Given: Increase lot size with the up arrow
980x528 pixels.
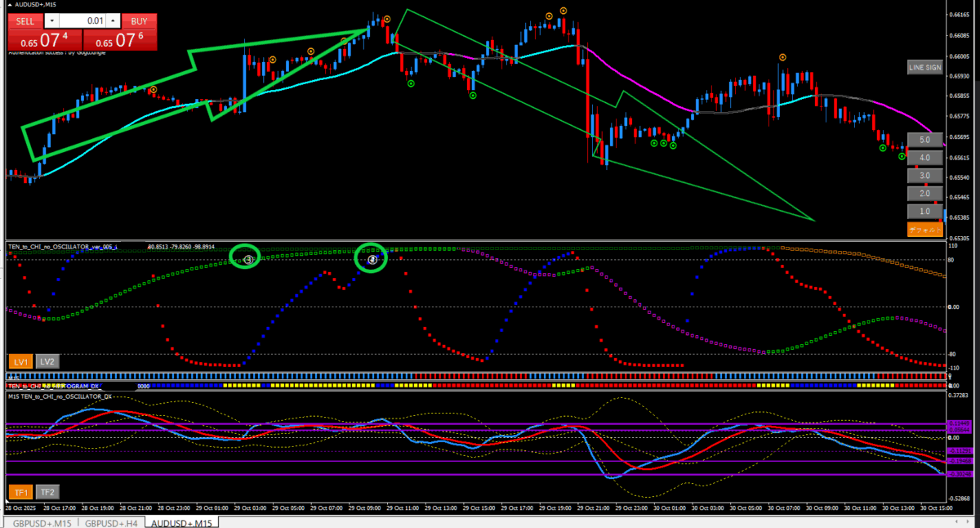Looking at the screenshot, I should 112,20.
